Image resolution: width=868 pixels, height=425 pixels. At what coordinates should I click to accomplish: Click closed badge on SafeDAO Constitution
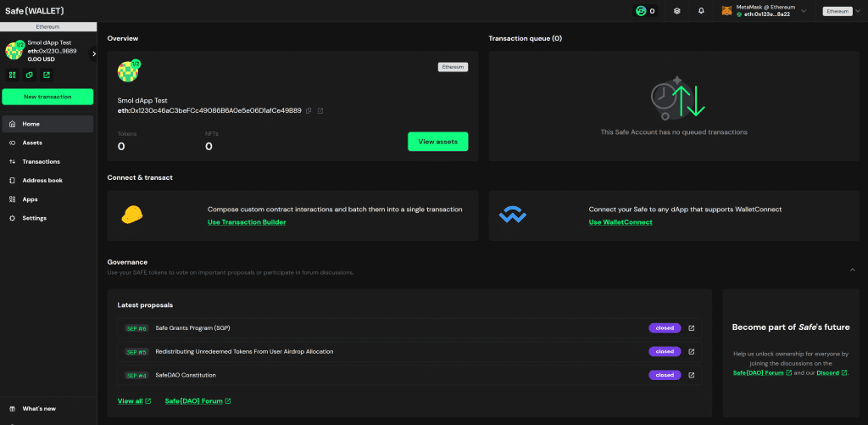665,375
